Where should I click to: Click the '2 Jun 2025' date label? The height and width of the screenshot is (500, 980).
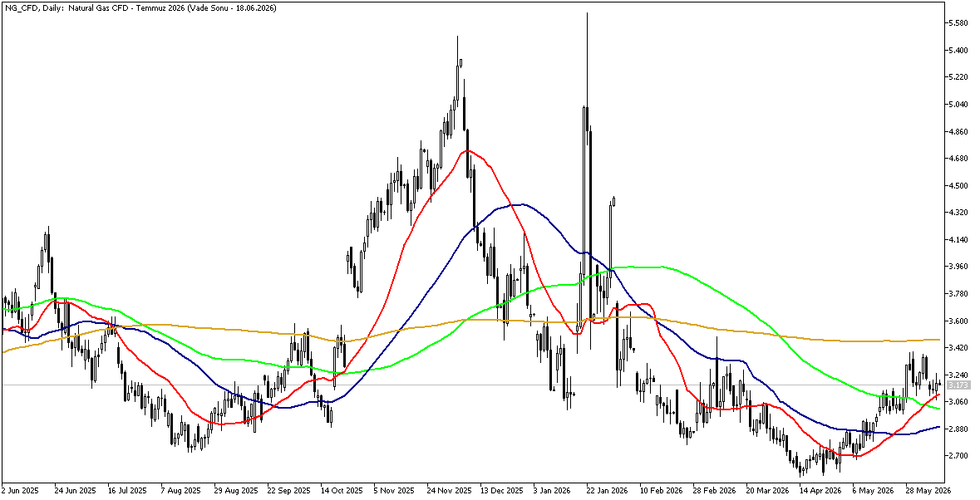pos(20,491)
